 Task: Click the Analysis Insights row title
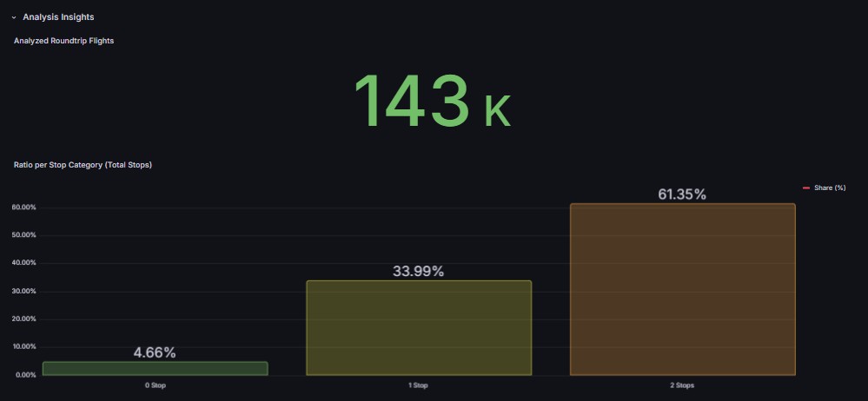point(58,16)
